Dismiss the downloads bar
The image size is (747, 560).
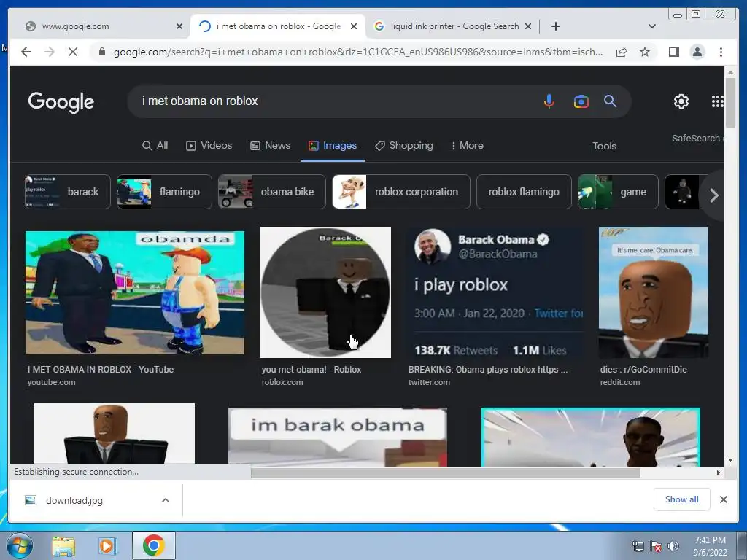point(723,499)
